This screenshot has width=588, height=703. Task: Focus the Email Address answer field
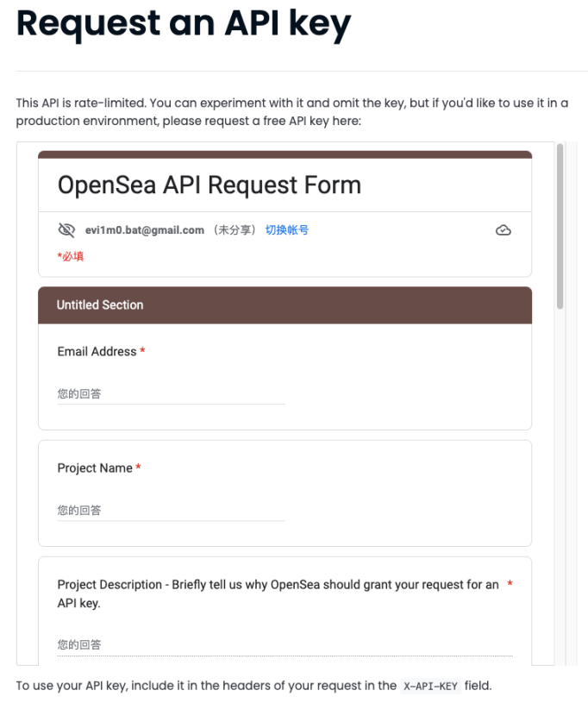171,394
